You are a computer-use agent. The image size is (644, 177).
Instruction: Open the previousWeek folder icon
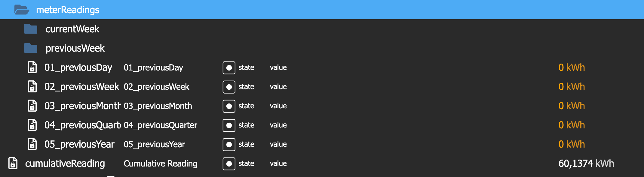tap(31, 48)
